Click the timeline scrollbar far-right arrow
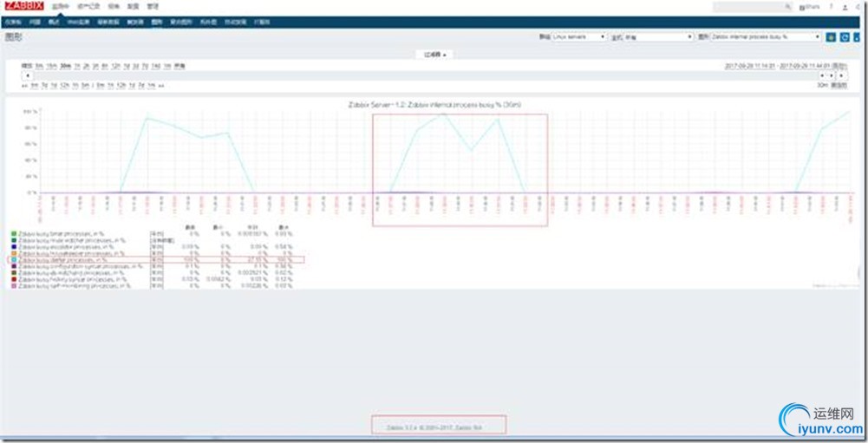868x443 pixels. [841, 75]
